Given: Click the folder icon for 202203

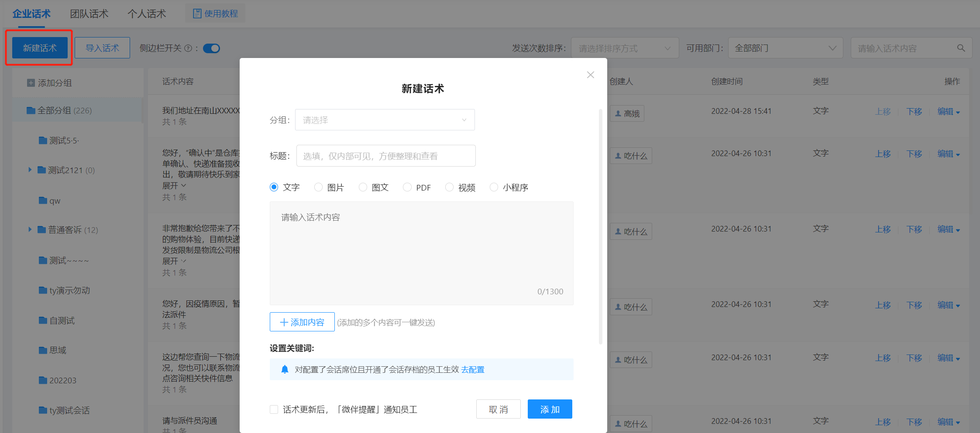Looking at the screenshot, I should (43, 380).
